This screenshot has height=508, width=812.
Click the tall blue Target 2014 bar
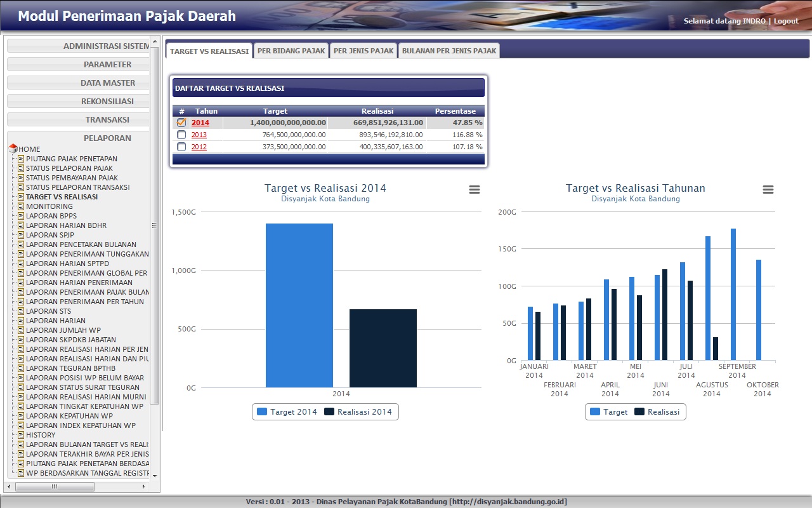(x=299, y=305)
